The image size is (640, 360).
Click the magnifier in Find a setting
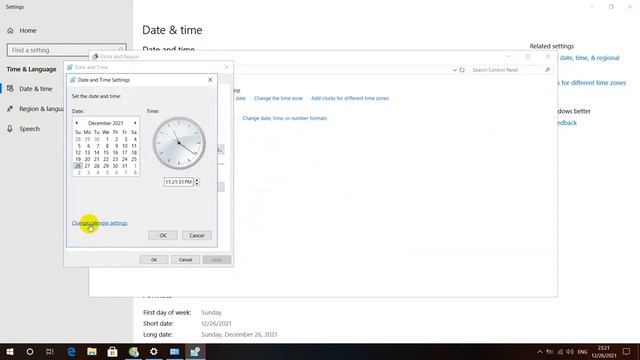click(x=121, y=50)
